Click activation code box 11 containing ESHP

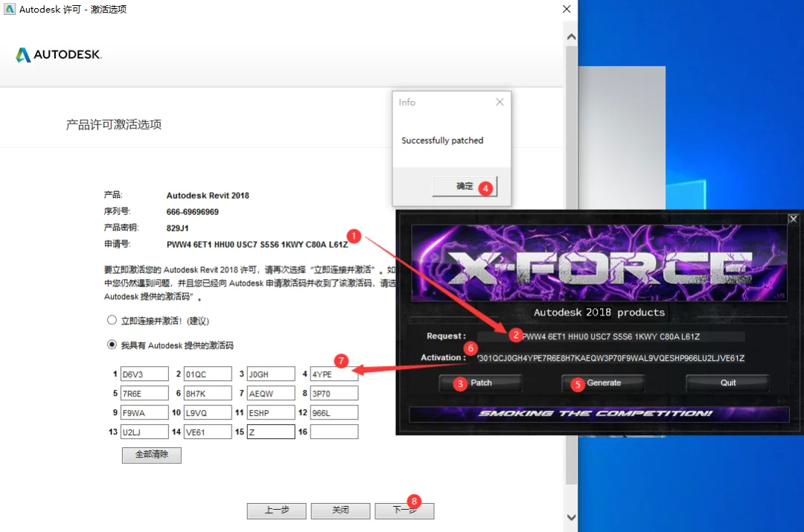271,413
